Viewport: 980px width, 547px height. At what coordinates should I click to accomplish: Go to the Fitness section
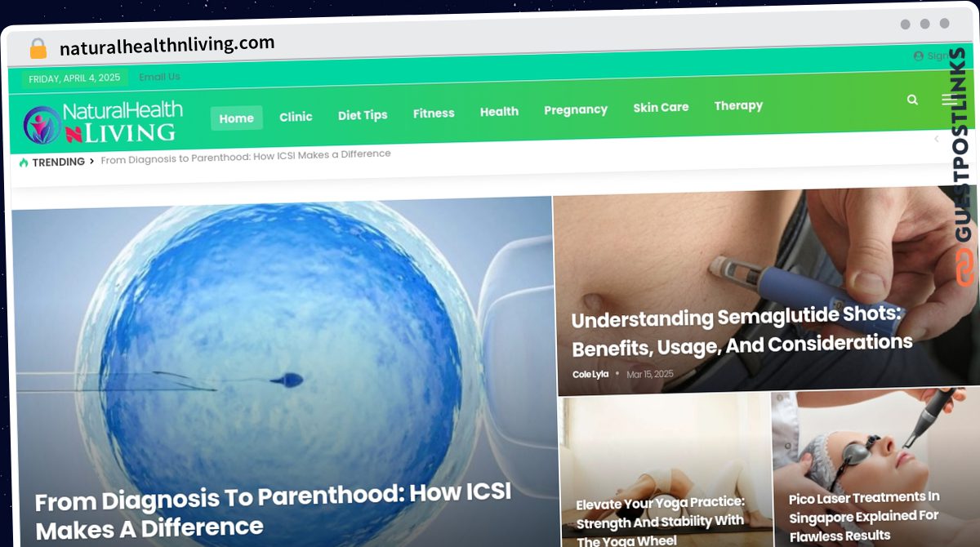[x=434, y=113]
